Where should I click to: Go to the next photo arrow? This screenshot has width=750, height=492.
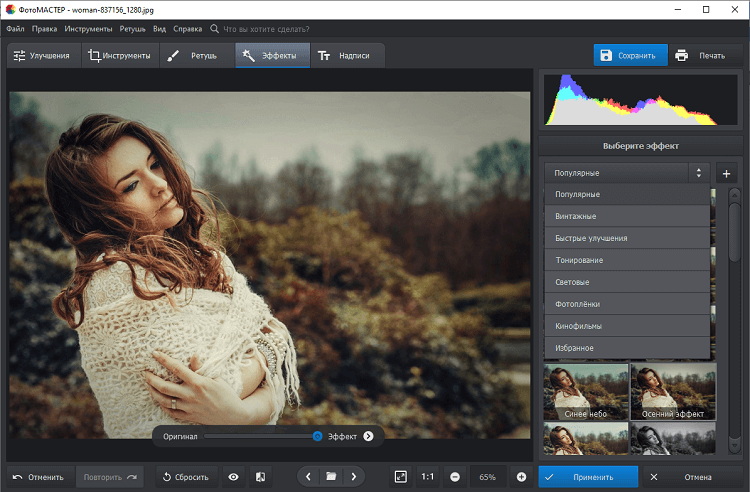(x=353, y=477)
